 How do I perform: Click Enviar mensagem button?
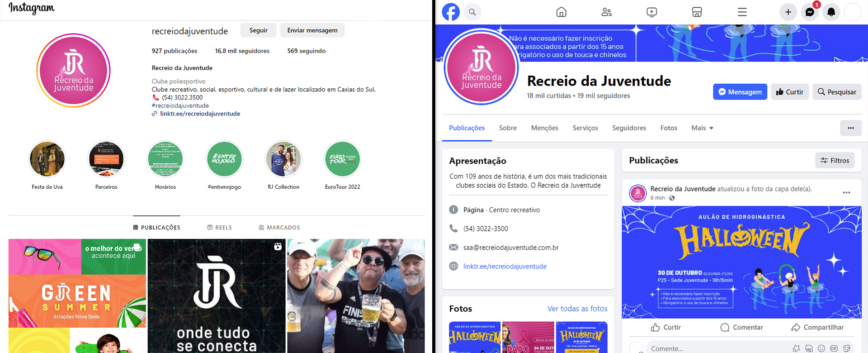click(312, 30)
